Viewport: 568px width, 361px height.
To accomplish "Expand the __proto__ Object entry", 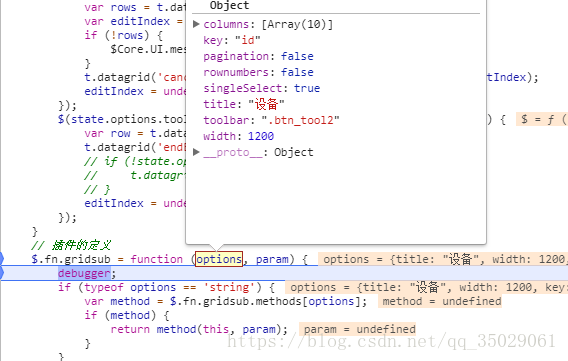I will point(196,152).
